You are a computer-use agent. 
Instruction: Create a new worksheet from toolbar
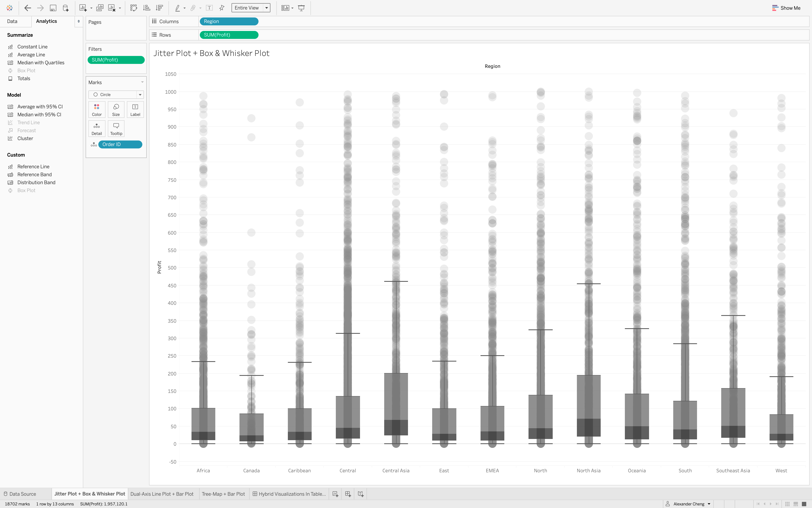click(x=83, y=8)
